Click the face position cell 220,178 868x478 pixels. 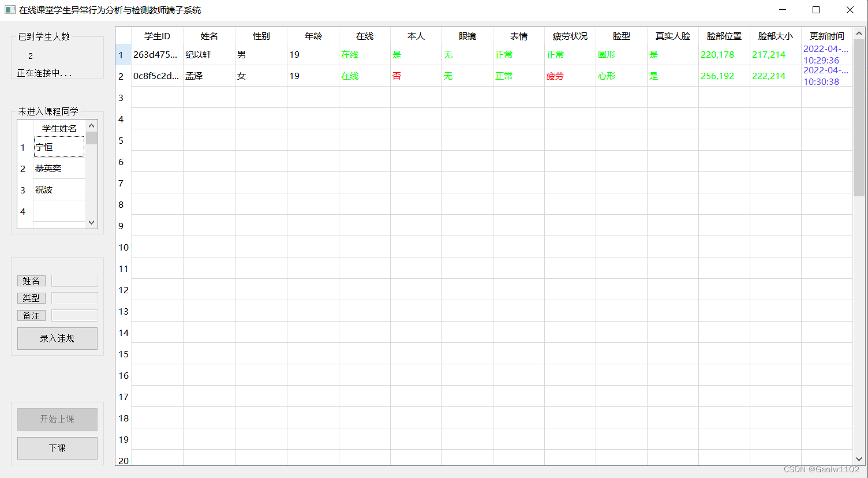tap(724, 55)
